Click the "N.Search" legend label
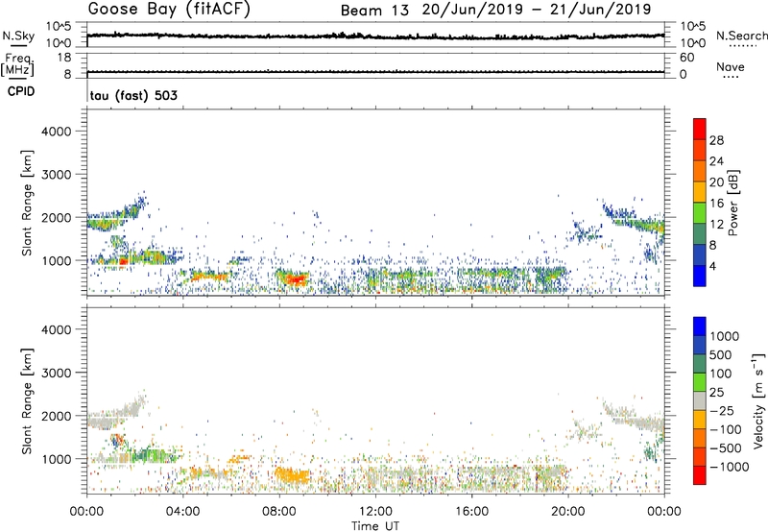 tap(741, 36)
